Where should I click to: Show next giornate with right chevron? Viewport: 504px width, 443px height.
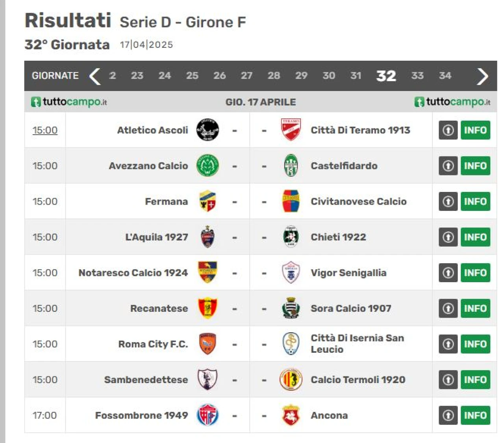tap(482, 76)
